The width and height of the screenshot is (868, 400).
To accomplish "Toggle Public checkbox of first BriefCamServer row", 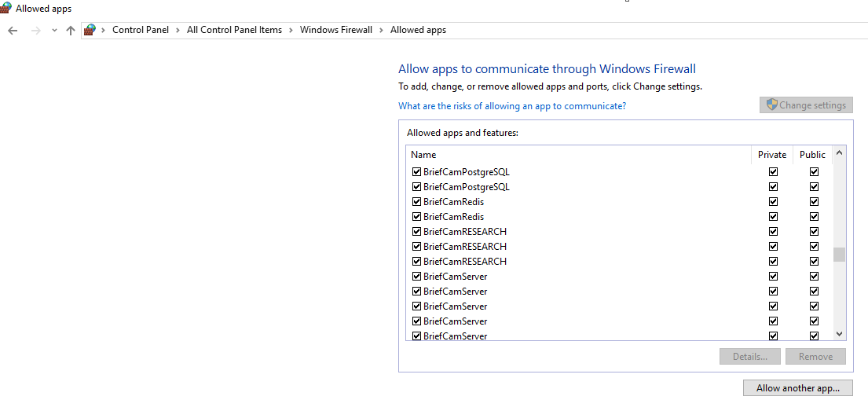I will pyautogui.click(x=814, y=277).
